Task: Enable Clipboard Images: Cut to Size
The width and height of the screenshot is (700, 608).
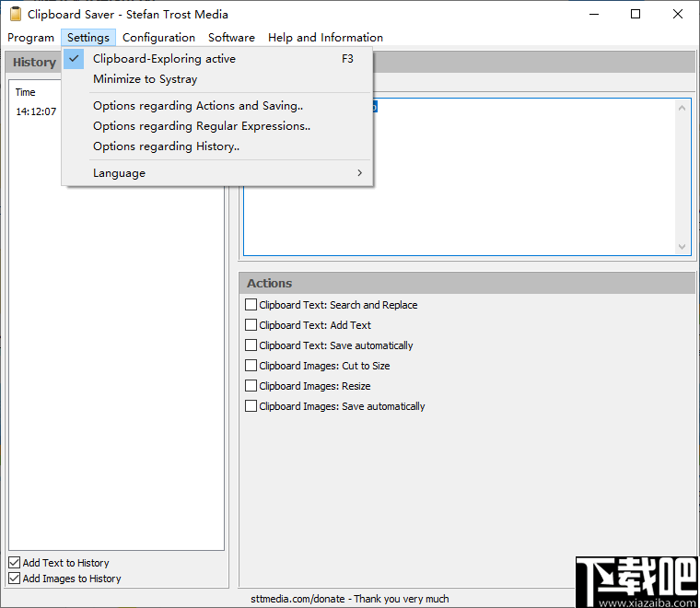Action: [x=251, y=366]
